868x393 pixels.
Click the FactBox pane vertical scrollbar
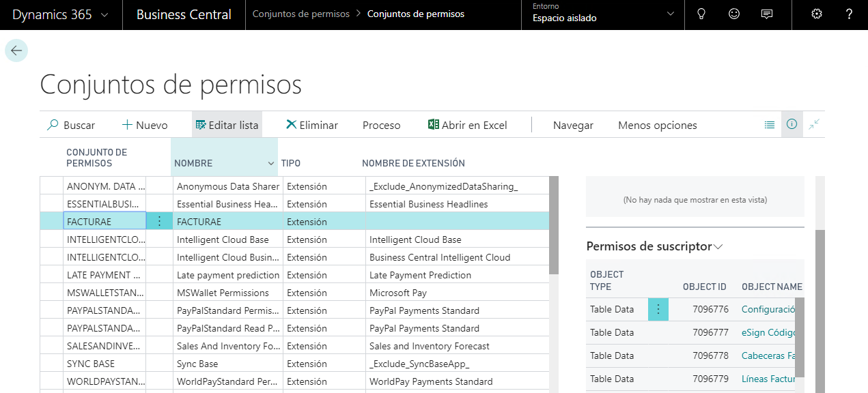pyautogui.click(x=820, y=311)
